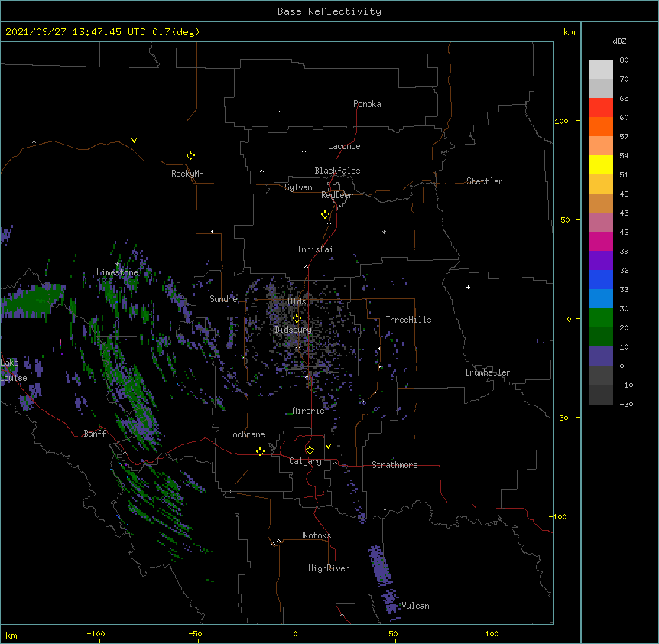The image size is (659, 644).
Task: Click the Vulcan label
Action: (x=415, y=606)
